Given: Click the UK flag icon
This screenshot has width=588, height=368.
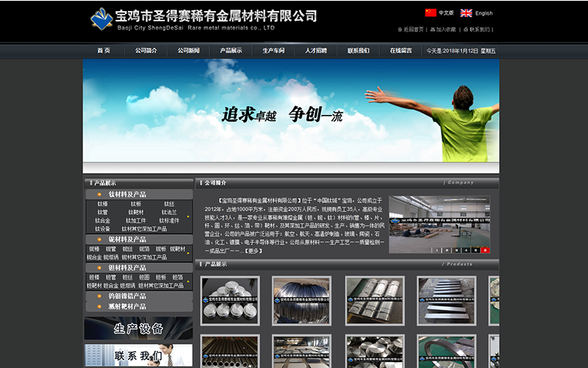Looking at the screenshot, I should click(466, 13).
